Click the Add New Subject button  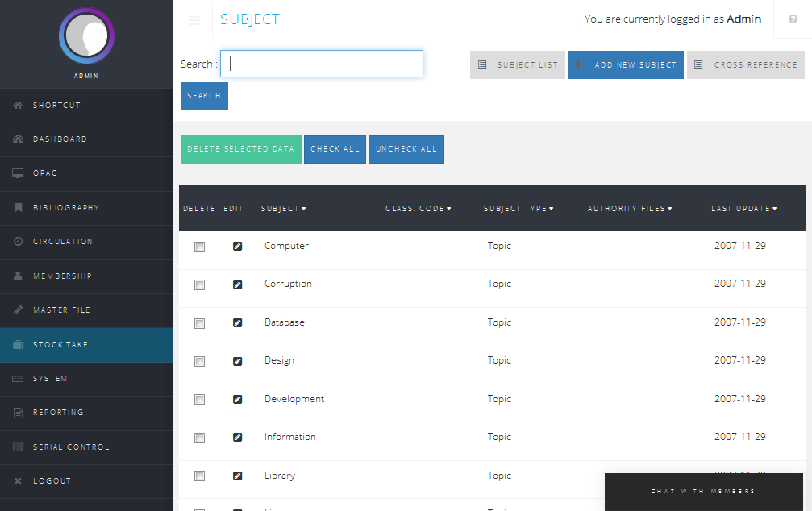tap(626, 65)
